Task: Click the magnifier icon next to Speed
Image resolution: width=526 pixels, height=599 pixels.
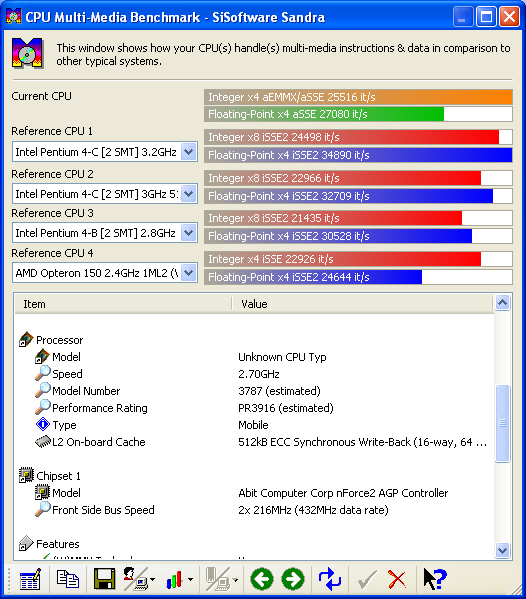Action: tap(42, 373)
